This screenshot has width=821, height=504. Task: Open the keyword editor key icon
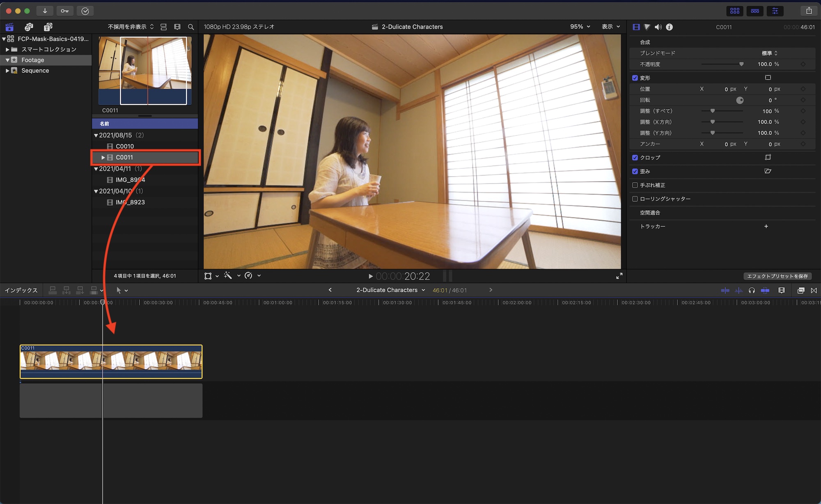65,11
